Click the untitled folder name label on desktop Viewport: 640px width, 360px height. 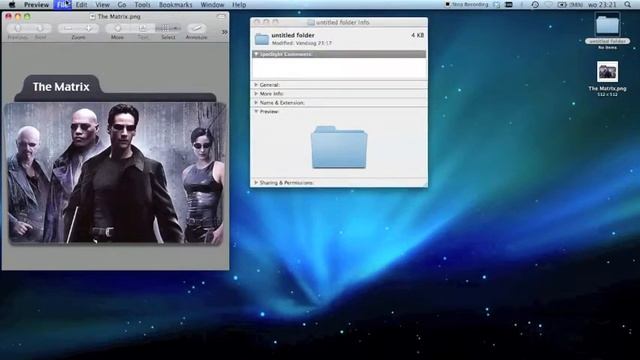[607, 41]
